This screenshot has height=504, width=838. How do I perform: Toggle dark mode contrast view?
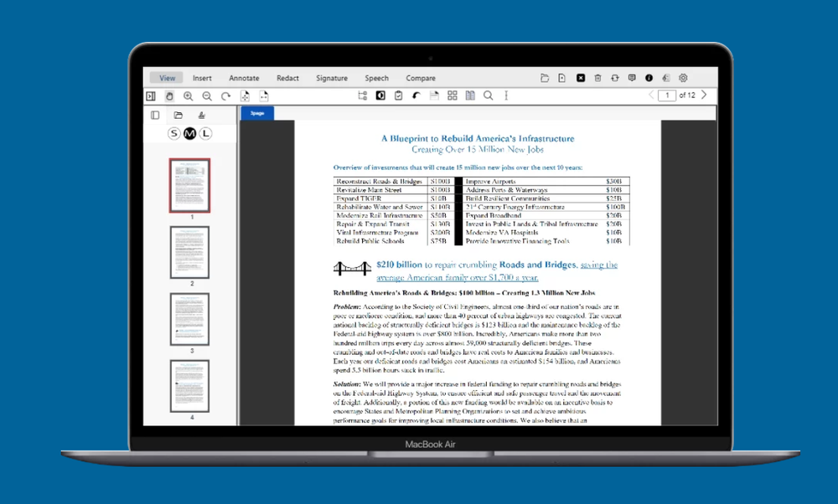coord(380,95)
